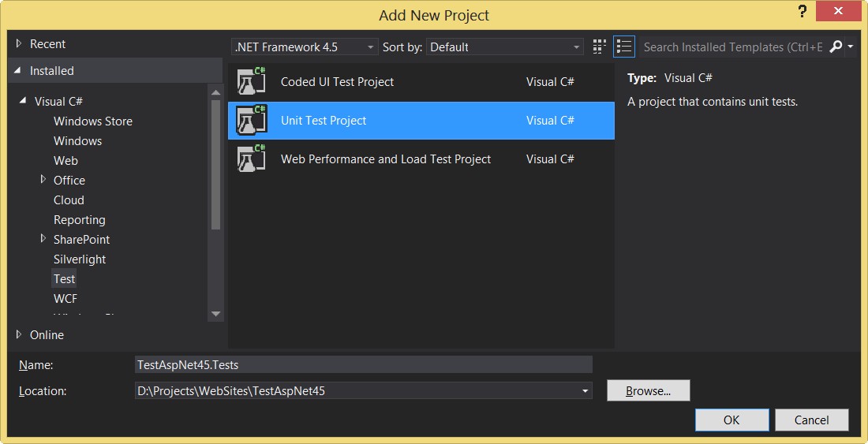Expand the SharePoint tree node
868x444 pixels.
point(43,239)
